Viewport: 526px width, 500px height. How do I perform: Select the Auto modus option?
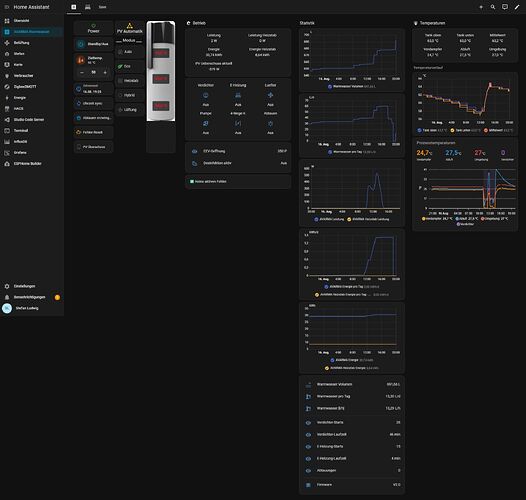(x=130, y=52)
